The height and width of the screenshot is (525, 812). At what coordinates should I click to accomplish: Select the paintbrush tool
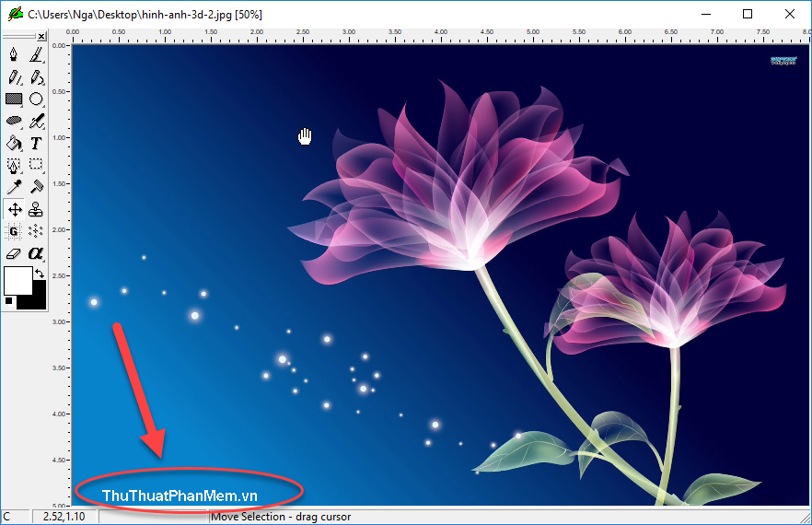point(36,54)
